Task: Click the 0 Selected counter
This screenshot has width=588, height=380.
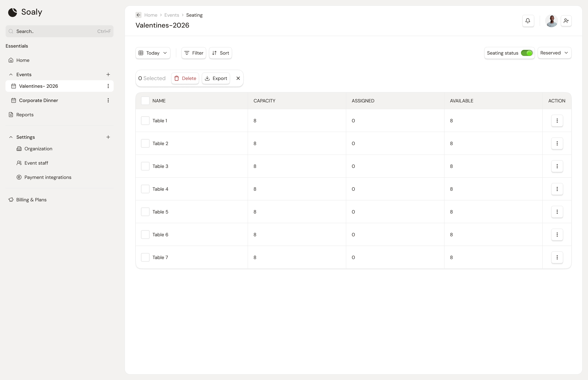Action: [x=152, y=78]
